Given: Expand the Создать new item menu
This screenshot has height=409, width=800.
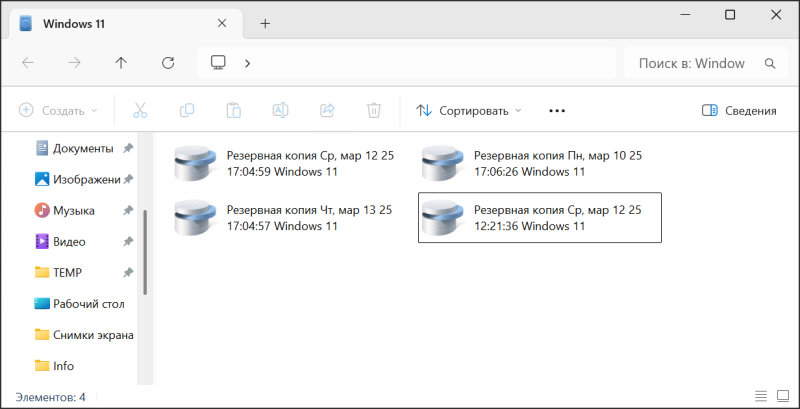Looking at the screenshot, I should click(58, 111).
